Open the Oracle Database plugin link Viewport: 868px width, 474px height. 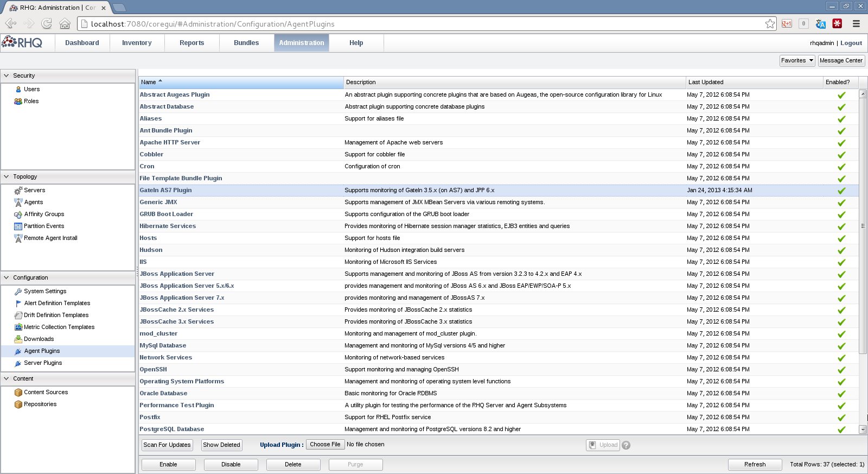point(163,393)
